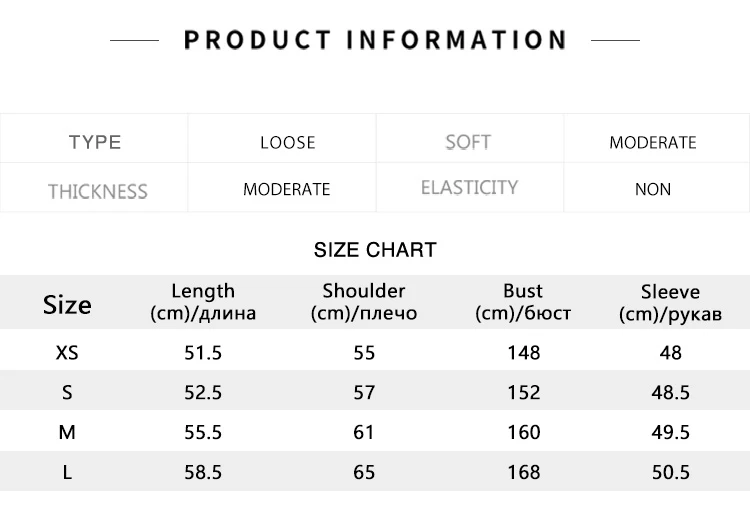The height and width of the screenshot is (524, 750).
Task: Select the 50.5 sleeve value for L
Action: 671,472
